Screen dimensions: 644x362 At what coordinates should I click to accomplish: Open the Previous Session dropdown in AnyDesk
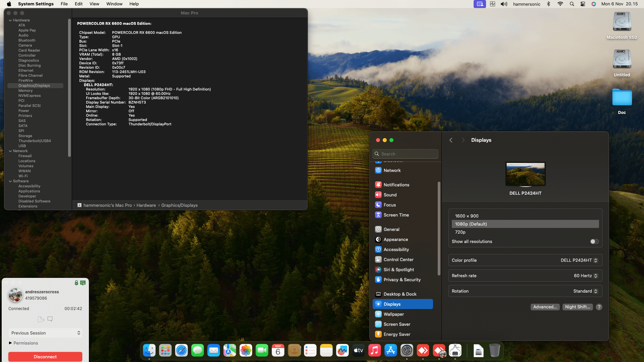click(45, 333)
